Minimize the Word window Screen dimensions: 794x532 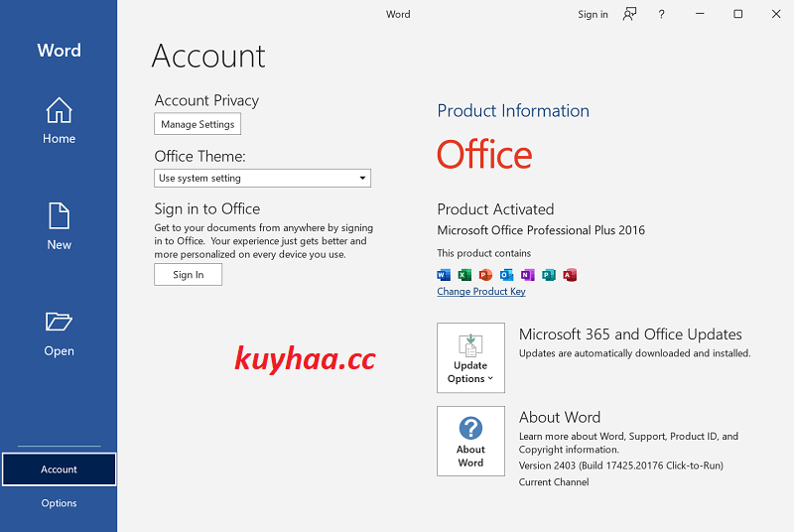700,14
